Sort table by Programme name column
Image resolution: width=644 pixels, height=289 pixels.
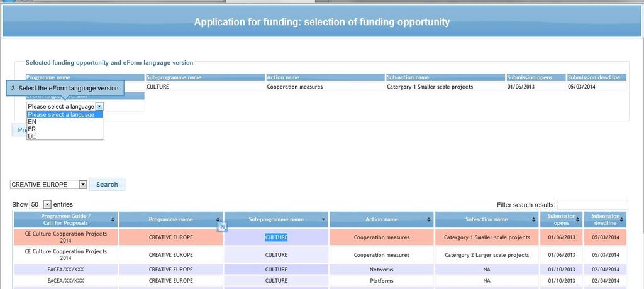click(x=171, y=219)
